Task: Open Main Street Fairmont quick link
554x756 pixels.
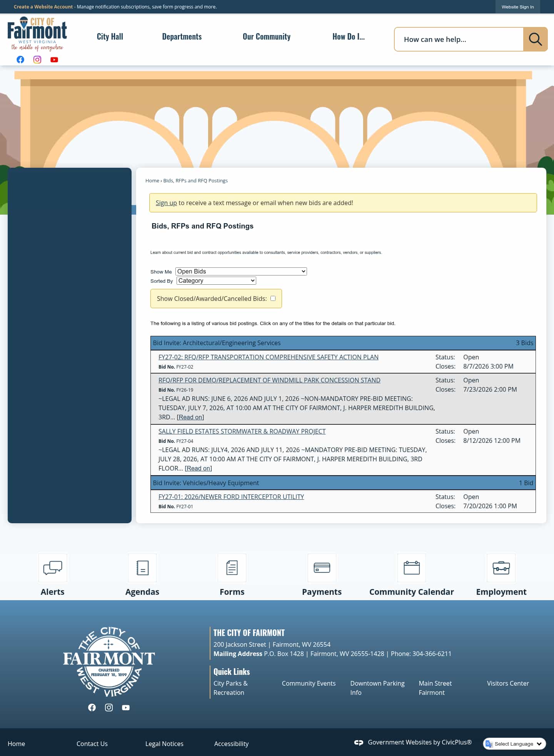Action: (435, 688)
